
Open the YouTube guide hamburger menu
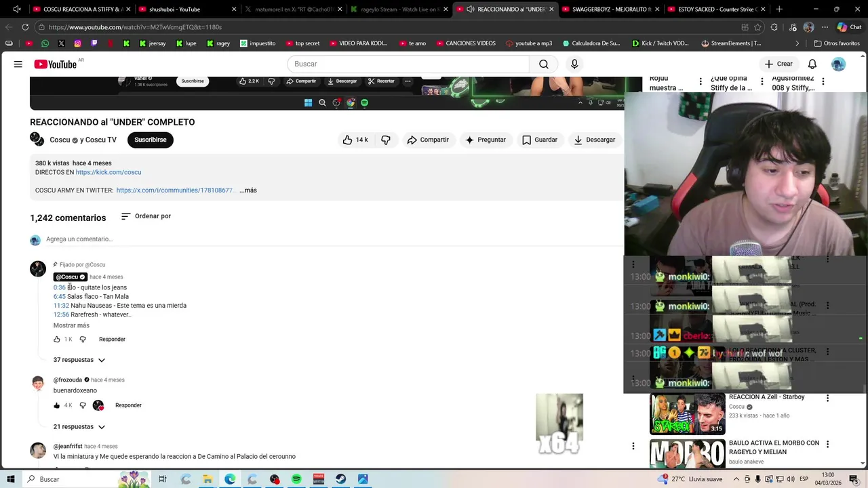18,64
